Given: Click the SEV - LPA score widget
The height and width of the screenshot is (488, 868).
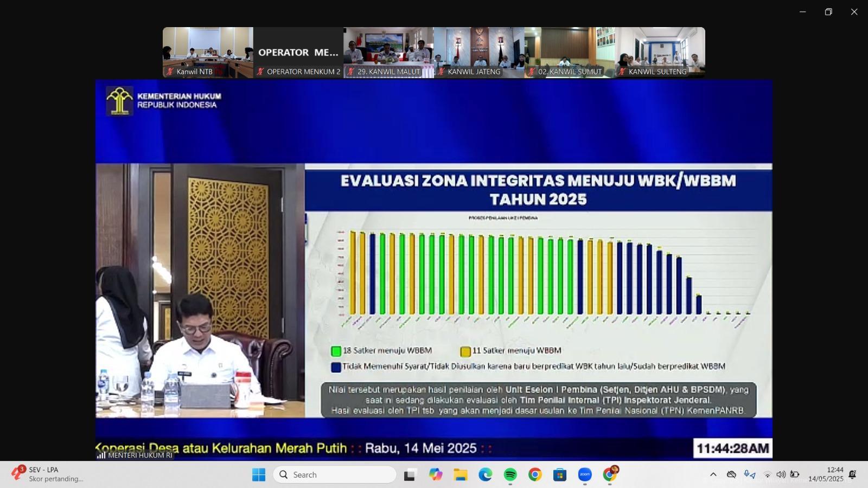Looking at the screenshot, I should coord(49,474).
